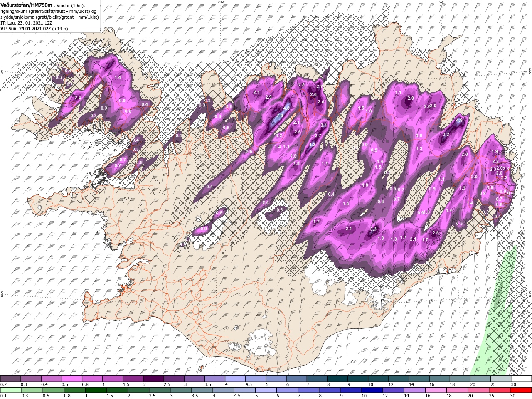Click the 0.1 label on the rain legend

(x=3, y=396)
